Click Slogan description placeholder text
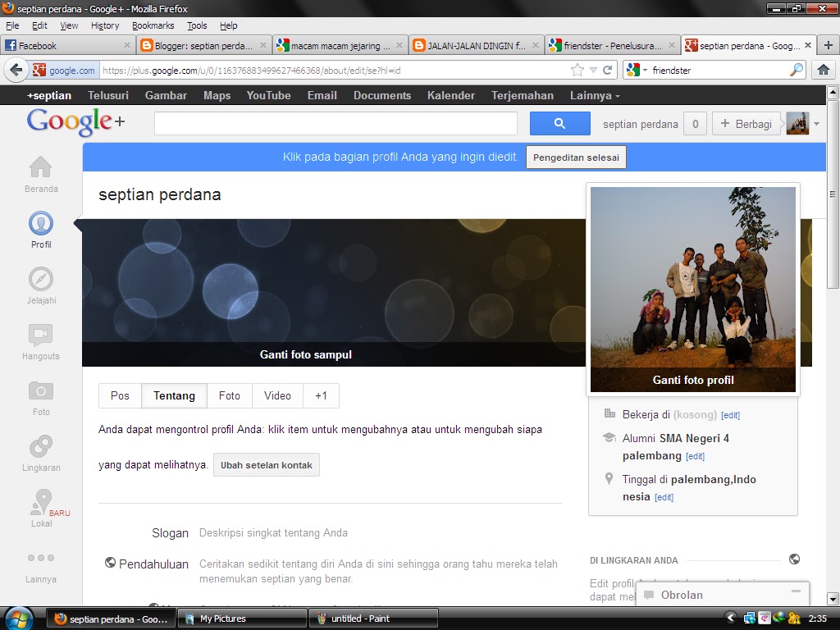840x630 pixels. [x=273, y=533]
